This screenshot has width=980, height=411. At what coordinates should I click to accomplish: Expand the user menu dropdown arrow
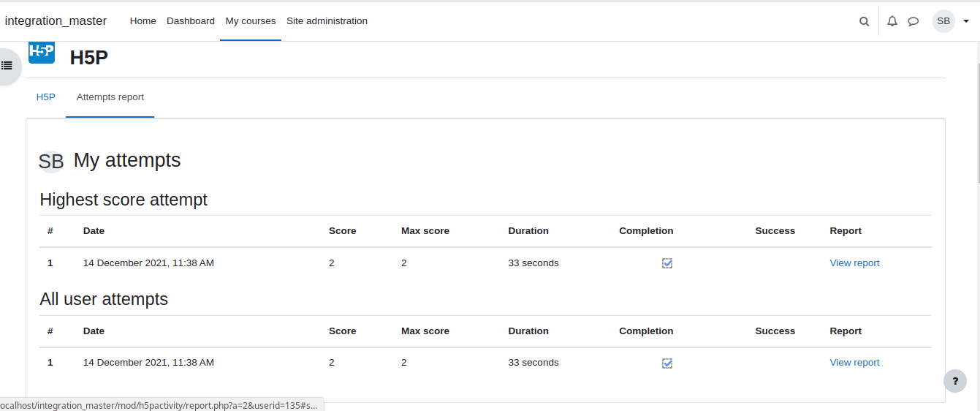point(966,21)
